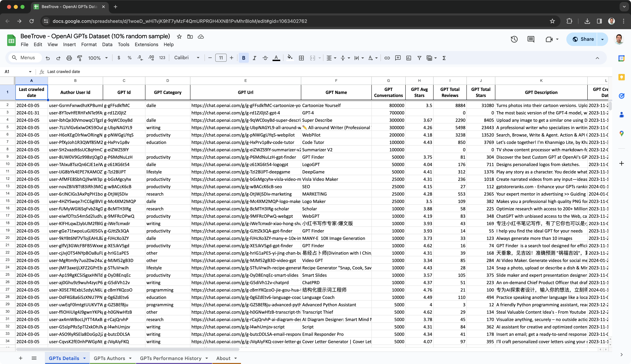The width and height of the screenshot is (631, 364).
Task: Increase decimal places
Action: click(x=151, y=58)
